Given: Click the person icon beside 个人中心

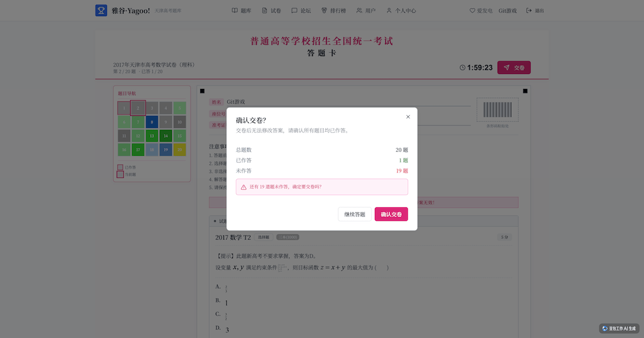Looking at the screenshot, I should pyautogui.click(x=389, y=11).
